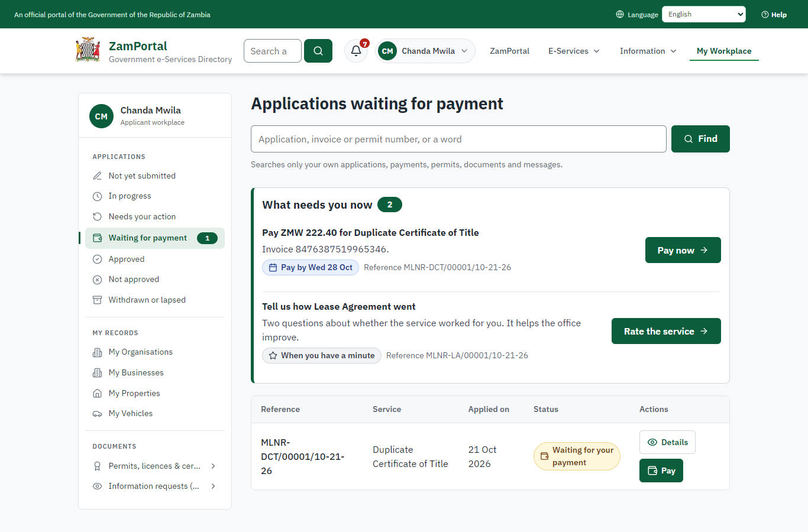Open My Vehicles records
The height and width of the screenshot is (532, 808).
(x=155, y=414)
